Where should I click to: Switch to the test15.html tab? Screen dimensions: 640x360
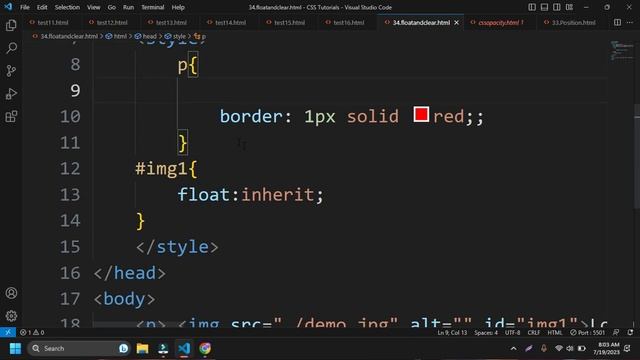tap(289, 22)
